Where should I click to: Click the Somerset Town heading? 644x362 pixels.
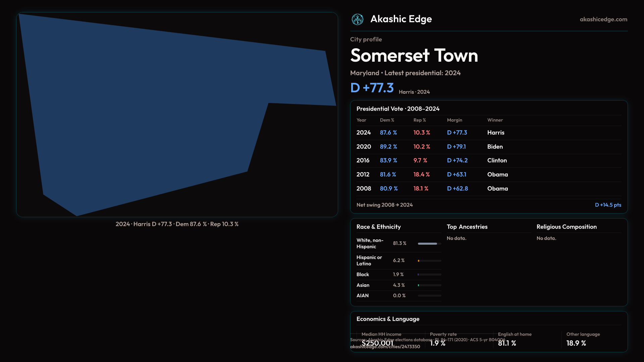(x=414, y=56)
